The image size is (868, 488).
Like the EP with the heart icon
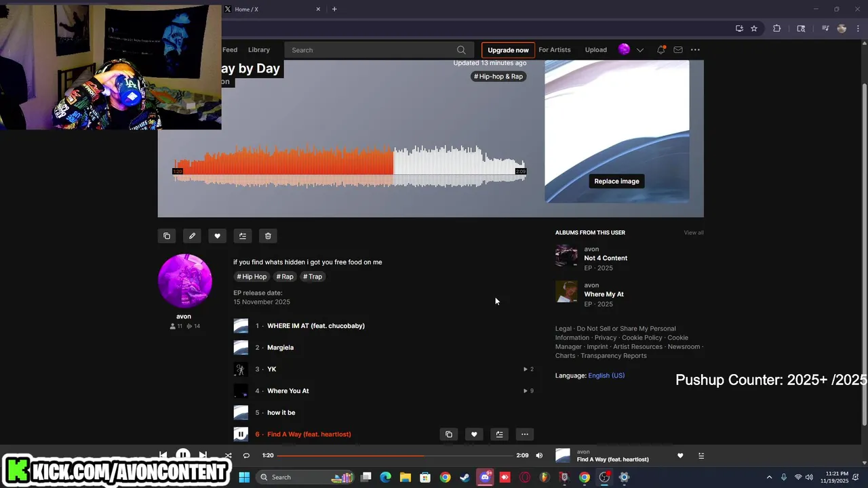217,236
